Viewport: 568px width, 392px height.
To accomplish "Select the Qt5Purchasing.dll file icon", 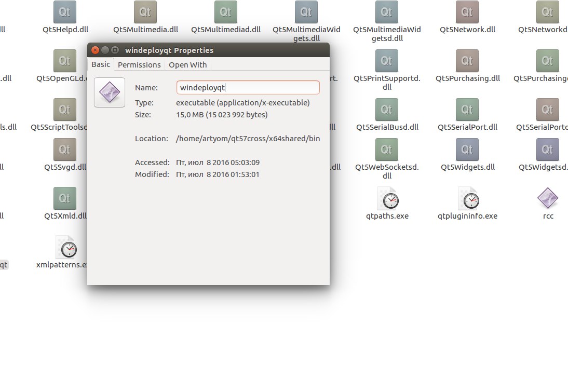I will pyautogui.click(x=467, y=61).
